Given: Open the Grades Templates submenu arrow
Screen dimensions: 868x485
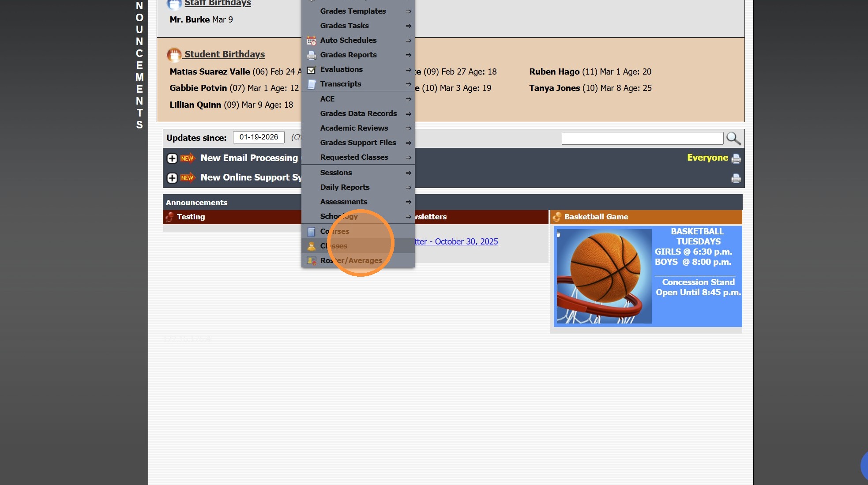Looking at the screenshot, I should click(408, 11).
